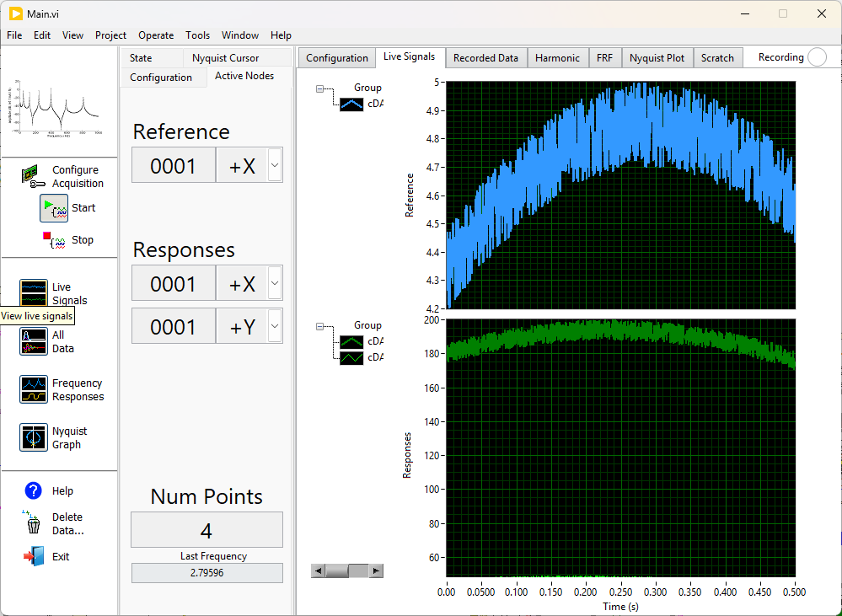Click the Exit label
Image resolution: width=842 pixels, height=616 pixels.
(x=61, y=556)
